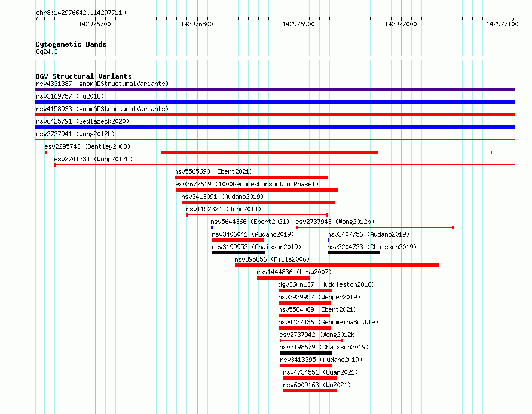
Task: Click the red bar under esv1444836 (Levy2007)
Action: pyautogui.click(x=283, y=278)
